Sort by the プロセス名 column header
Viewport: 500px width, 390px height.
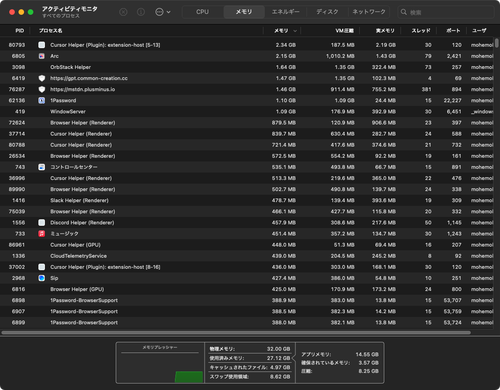pyautogui.click(x=51, y=31)
